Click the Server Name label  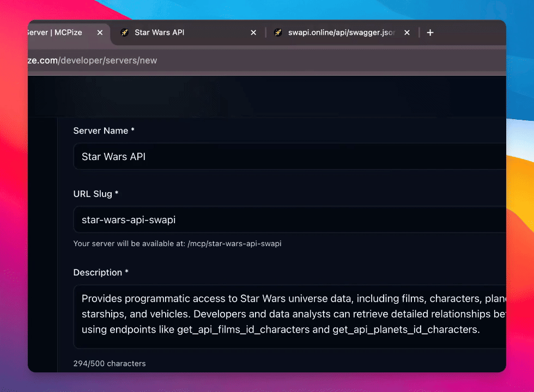click(104, 131)
